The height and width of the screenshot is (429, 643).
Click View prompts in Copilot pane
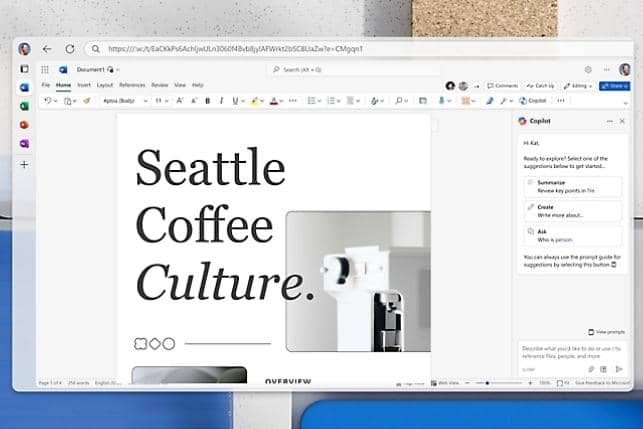607,332
